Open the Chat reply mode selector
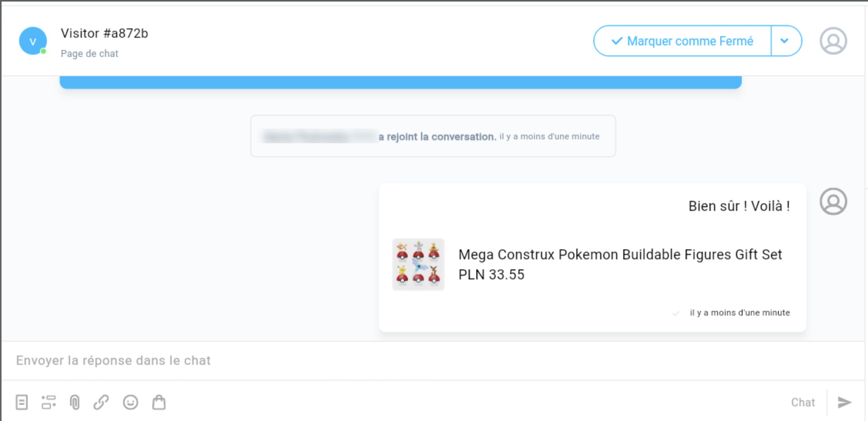The height and width of the screenshot is (421, 868). 803,403
